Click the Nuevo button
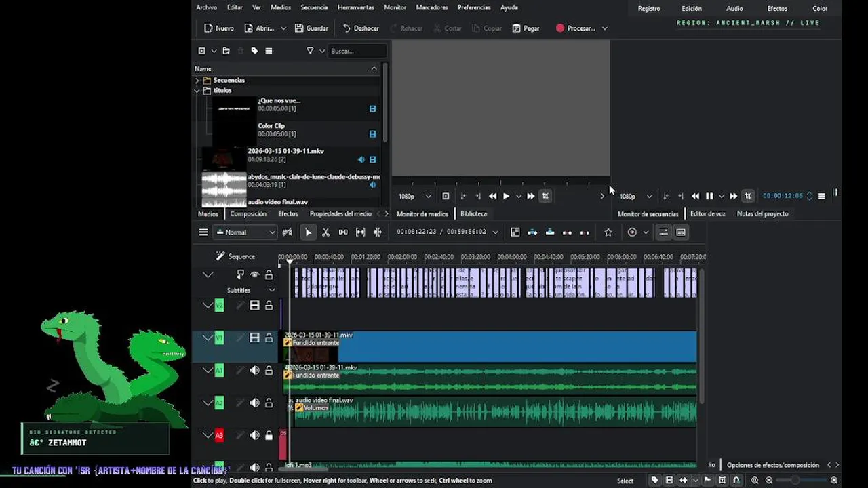This screenshot has width=868, height=488. (219, 28)
